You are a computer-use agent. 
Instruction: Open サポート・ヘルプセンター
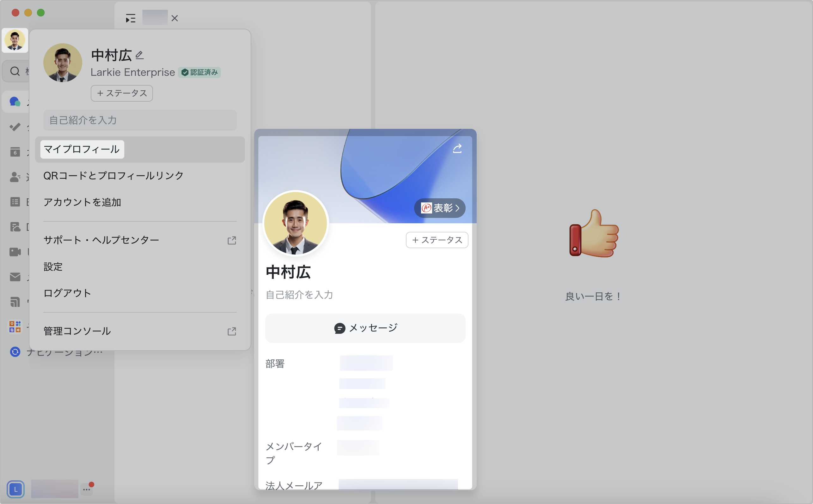[x=140, y=240]
